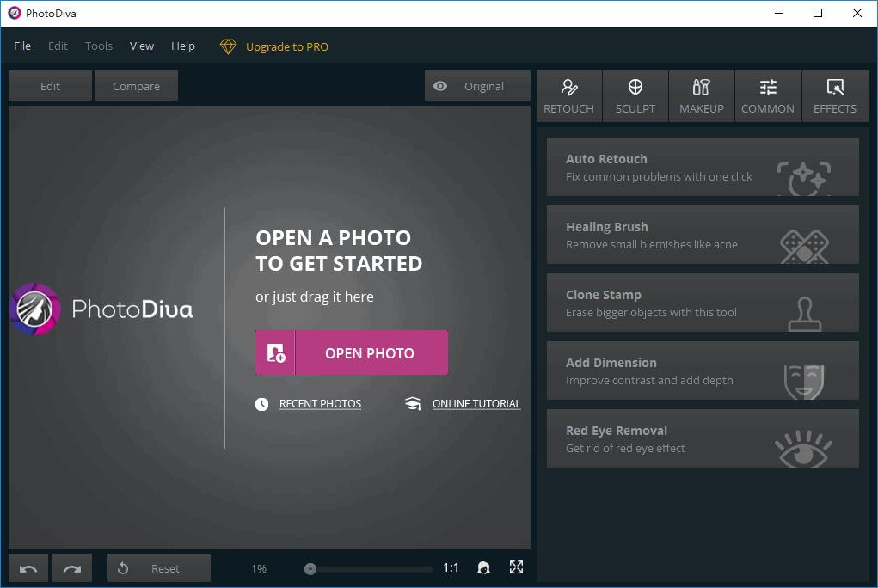The height and width of the screenshot is (588, 878).
Task: Set zoom to 1:1 actual size
Action: [451, 568]
